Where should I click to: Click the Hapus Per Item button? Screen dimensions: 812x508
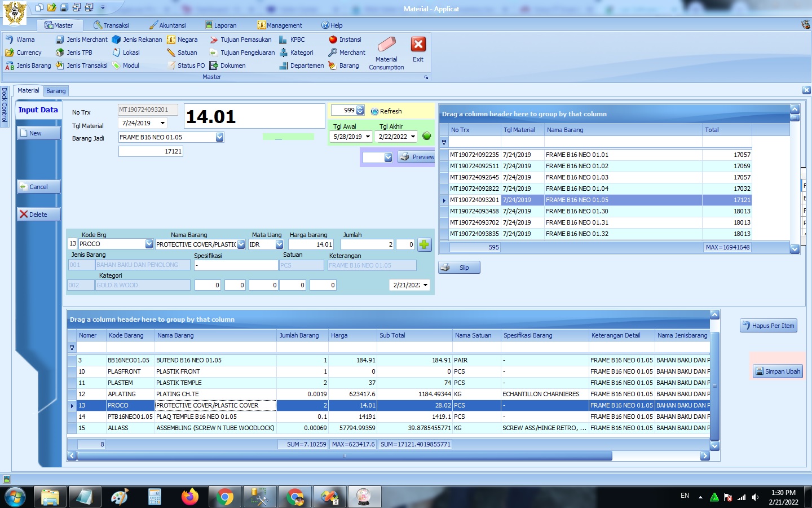768,326
